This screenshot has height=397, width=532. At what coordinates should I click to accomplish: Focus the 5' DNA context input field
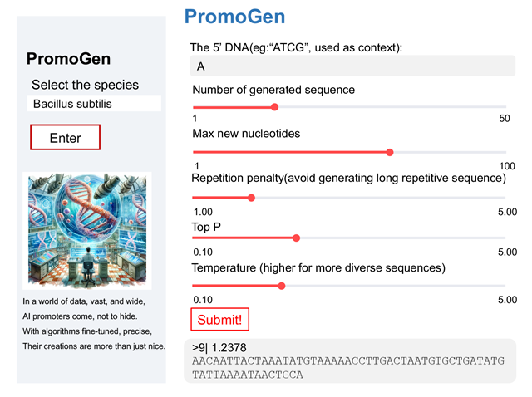349,66
